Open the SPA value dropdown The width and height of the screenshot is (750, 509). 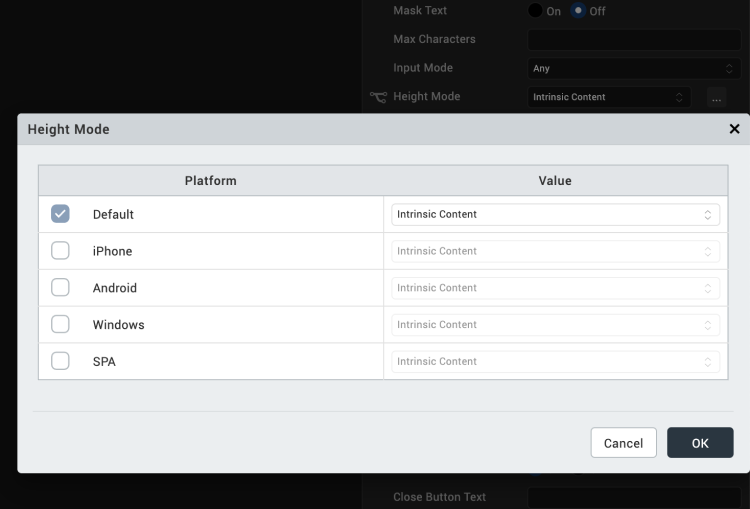pyautogui.click(x=555, y=361)
